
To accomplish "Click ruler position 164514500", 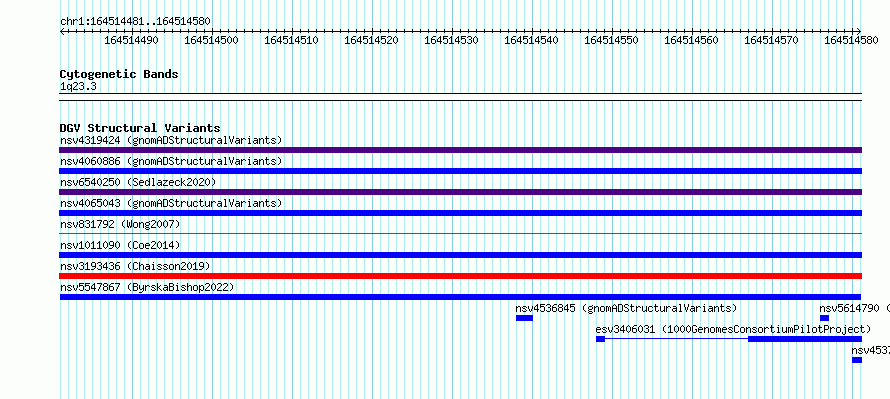I will click(x=212, y=40).
